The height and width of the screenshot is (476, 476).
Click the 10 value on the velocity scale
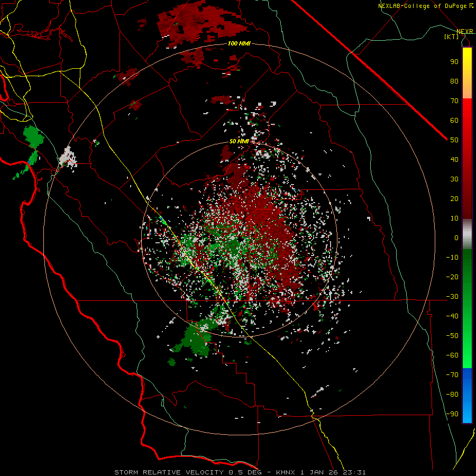(454, 218)
